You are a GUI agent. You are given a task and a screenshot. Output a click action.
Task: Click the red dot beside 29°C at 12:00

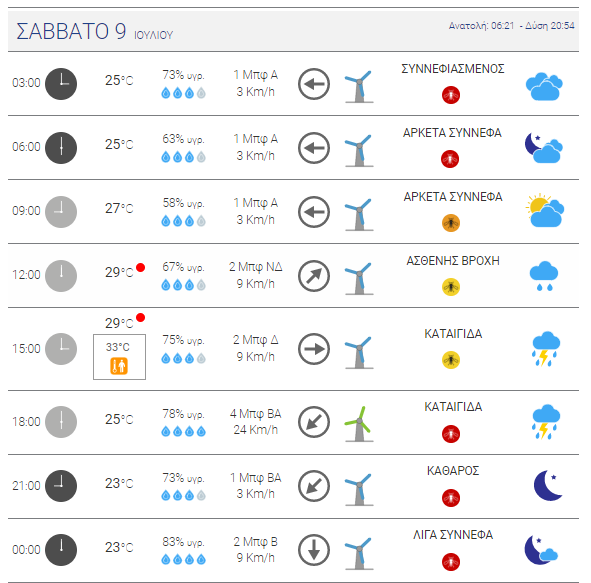(x=141, y=268)
